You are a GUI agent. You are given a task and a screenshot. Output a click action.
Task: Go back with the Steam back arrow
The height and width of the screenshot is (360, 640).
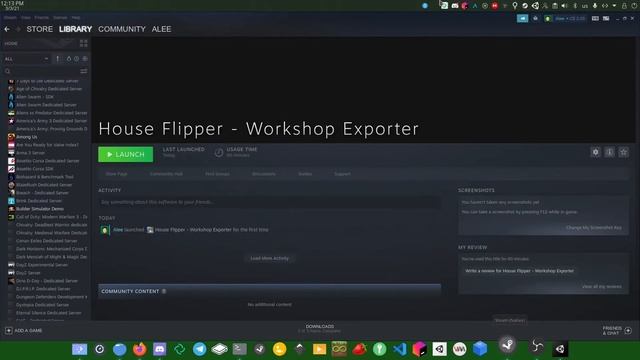pyautogui.click(x=7, y=29)
